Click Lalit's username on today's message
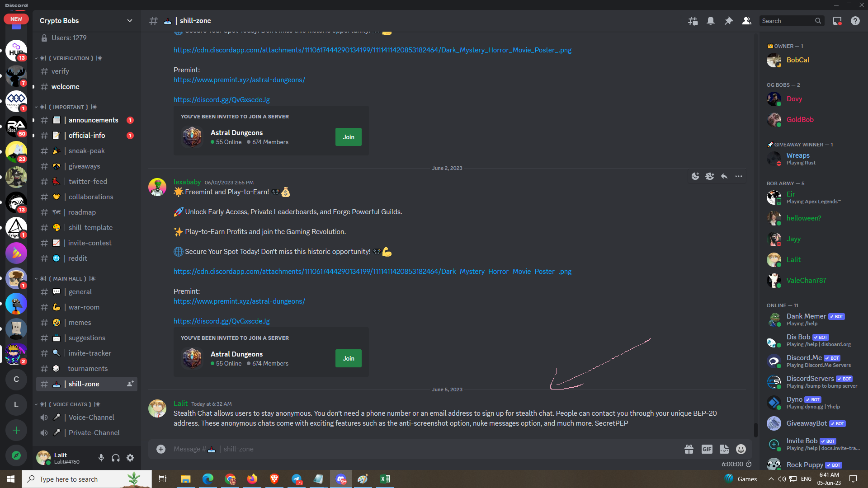The image size is (868, 488). pos(180,404)
